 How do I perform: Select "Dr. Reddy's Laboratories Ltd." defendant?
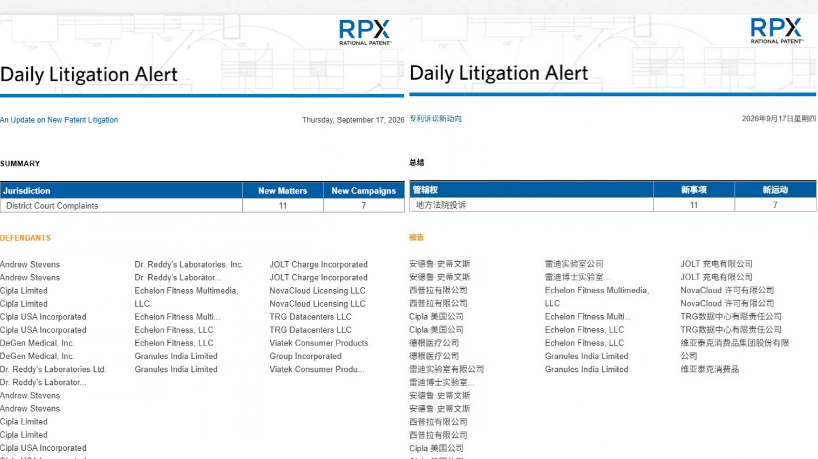(x=53, y=369)
